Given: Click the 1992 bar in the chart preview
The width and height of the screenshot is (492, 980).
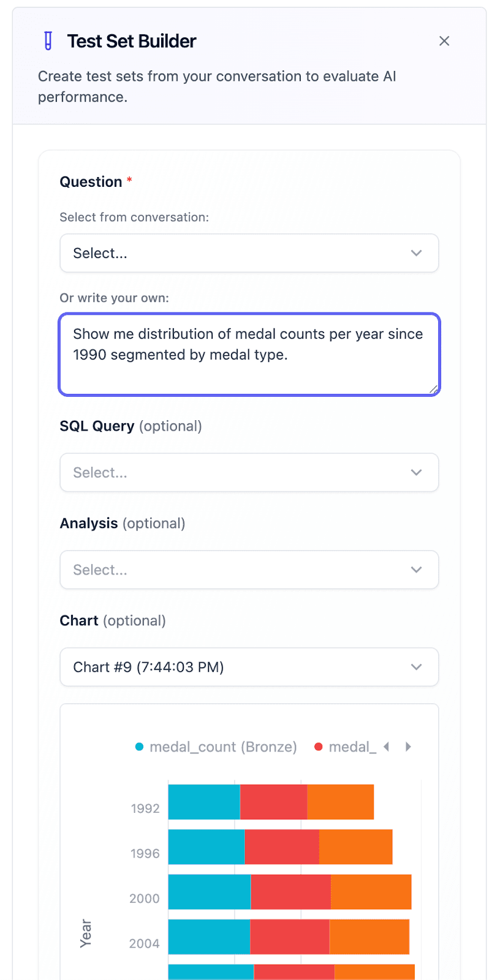Looking at the screenshot, I should pos(270,802).
